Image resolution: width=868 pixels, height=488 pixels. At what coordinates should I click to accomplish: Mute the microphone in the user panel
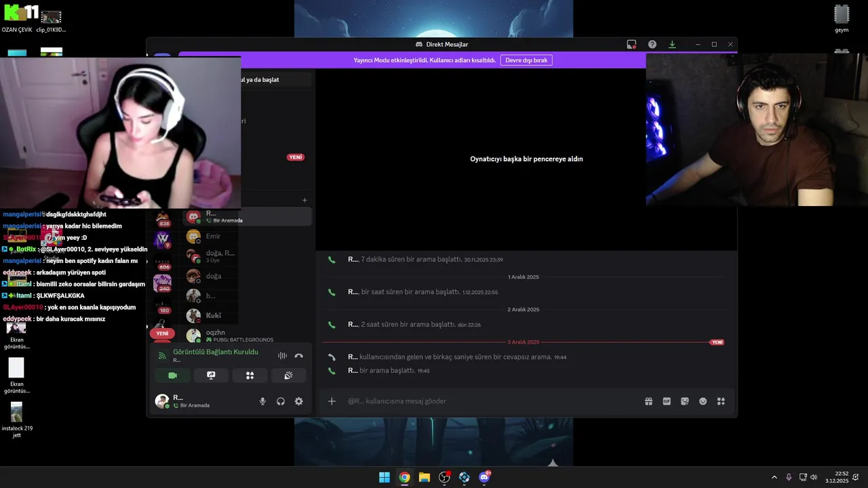(262, 401)
